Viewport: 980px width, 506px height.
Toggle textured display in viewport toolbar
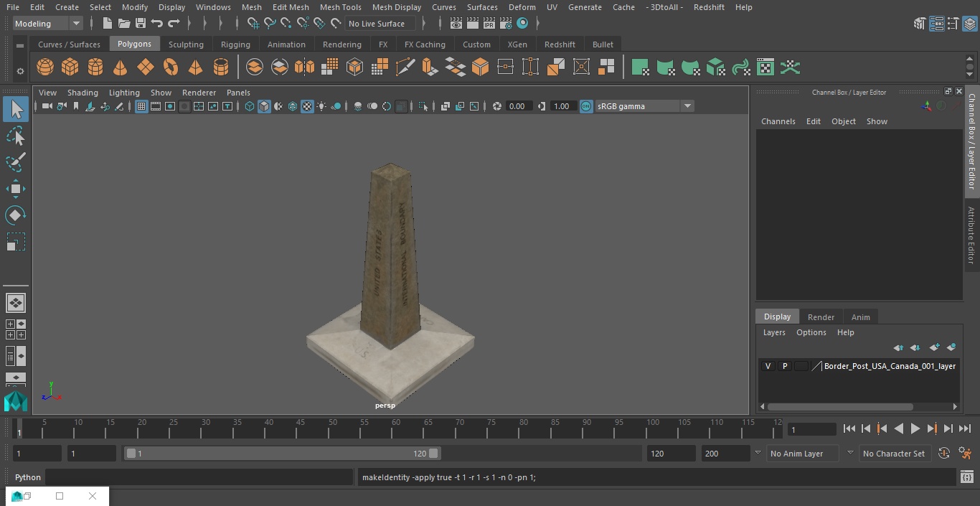(x=307, y=106)
